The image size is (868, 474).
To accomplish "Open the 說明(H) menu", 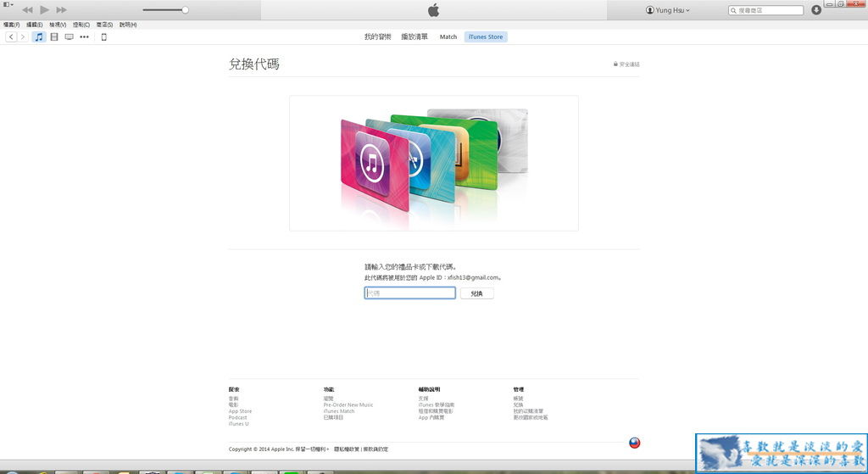I will [128, 25].
